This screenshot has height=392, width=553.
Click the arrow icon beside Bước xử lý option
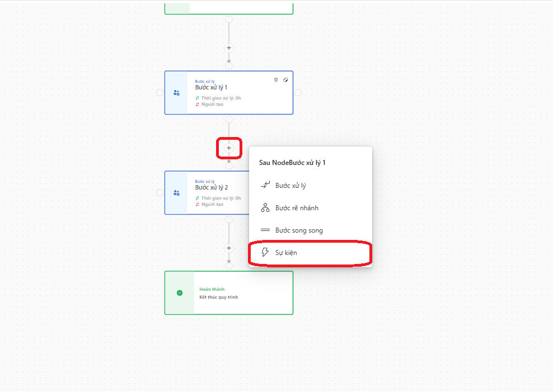pyautogui.click(x=265, y=186)
